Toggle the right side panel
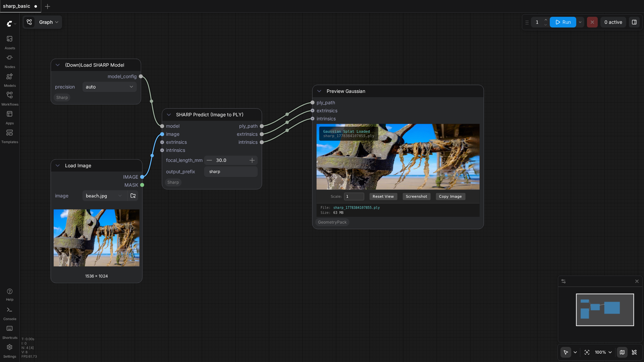Viewport: 644px width, 362px height. coord(634,22)
